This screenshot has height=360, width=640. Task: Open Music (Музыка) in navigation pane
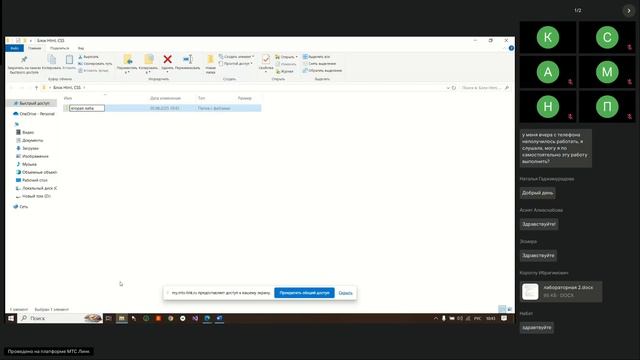click(x=26, y=164)
